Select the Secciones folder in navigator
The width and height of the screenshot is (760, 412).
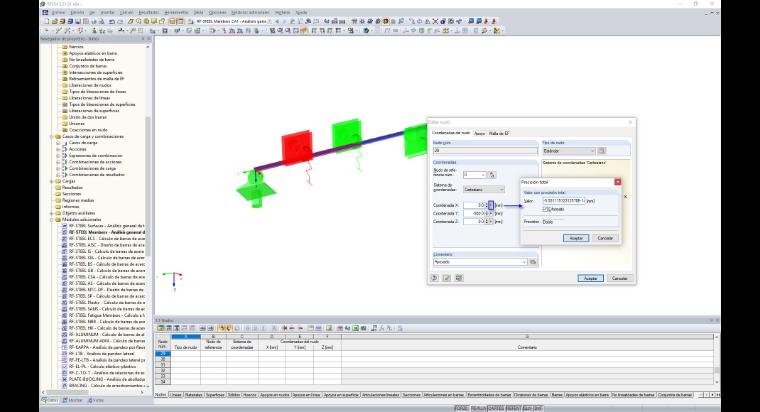tap(71, 194)
